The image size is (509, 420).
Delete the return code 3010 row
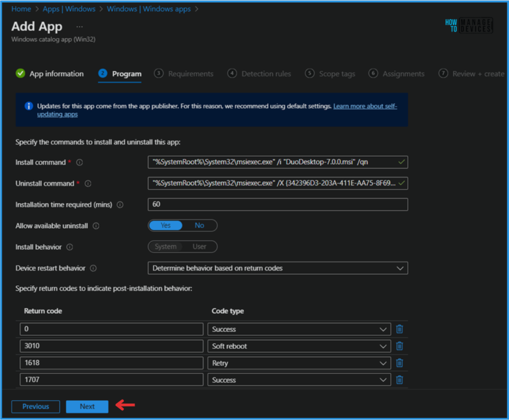(x=400, y=346)
